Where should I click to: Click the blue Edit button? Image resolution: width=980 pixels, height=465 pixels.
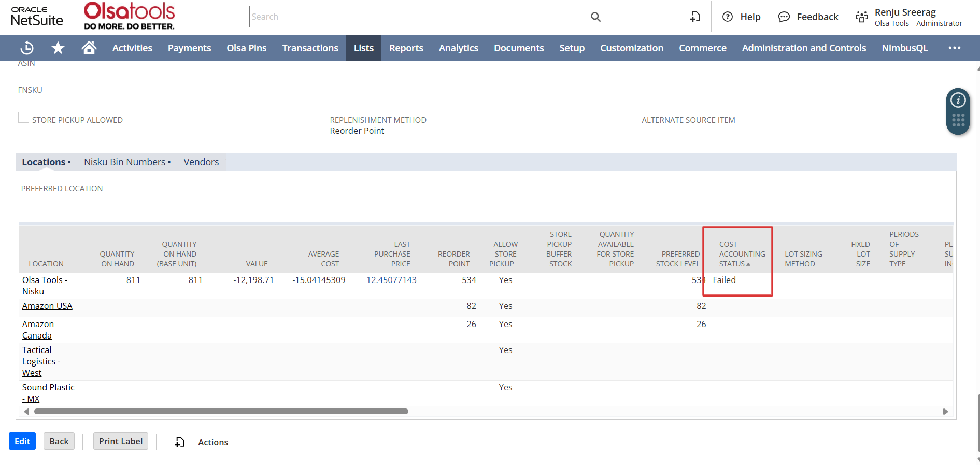tap(22, 441)
